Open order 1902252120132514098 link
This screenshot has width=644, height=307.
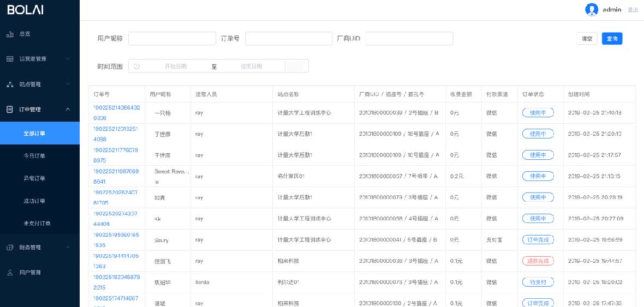click(116, 134)
